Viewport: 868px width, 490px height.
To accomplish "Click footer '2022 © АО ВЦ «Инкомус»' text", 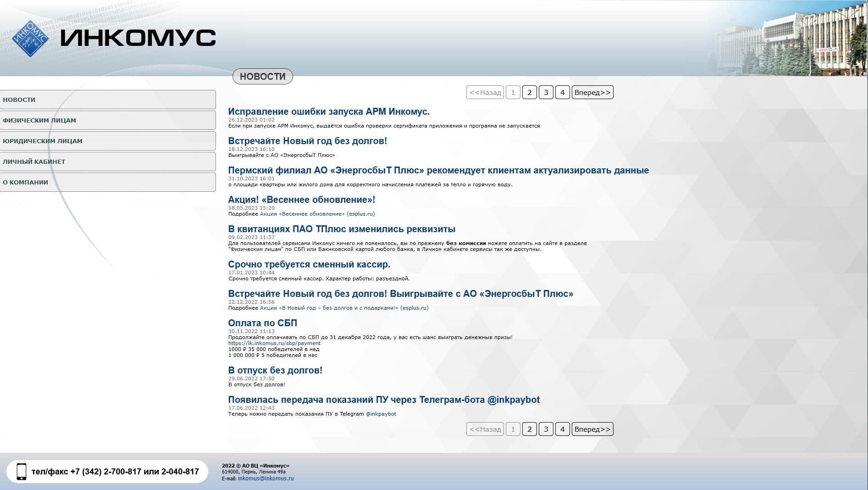I will pos(255,466).
